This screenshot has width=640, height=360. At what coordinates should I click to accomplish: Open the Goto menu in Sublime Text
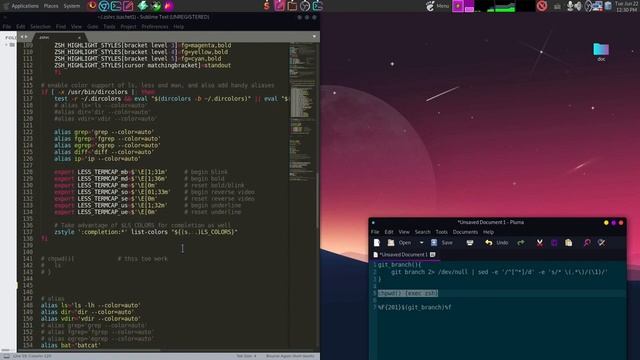pos(93,27)
